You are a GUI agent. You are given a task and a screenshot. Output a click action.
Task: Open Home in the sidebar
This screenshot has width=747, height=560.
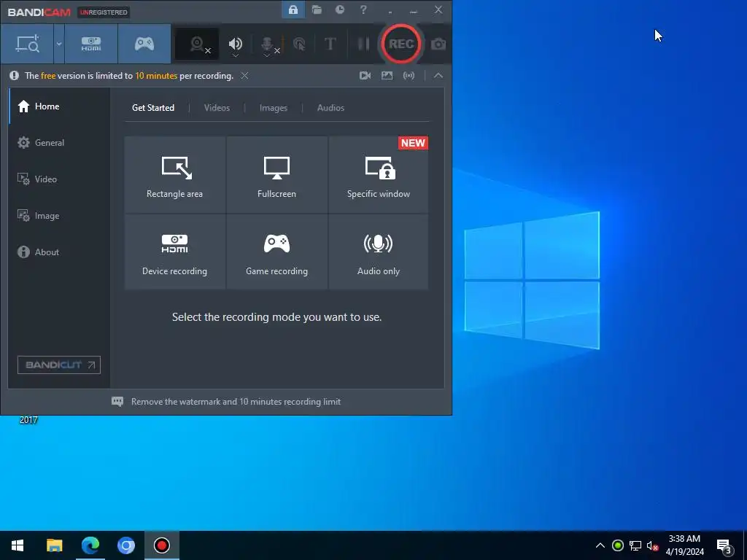[x=60, y=106]
